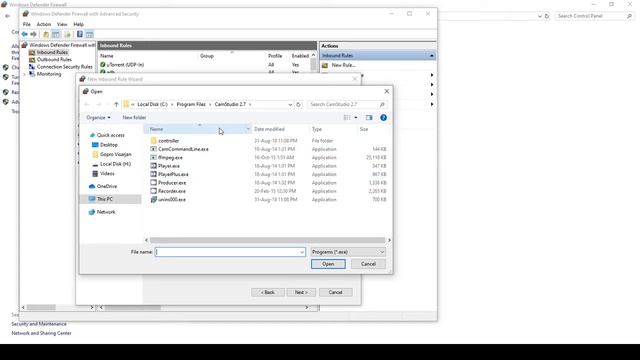
Task: Click the search magnifier in Open dialog
Action: coord(382,104)
